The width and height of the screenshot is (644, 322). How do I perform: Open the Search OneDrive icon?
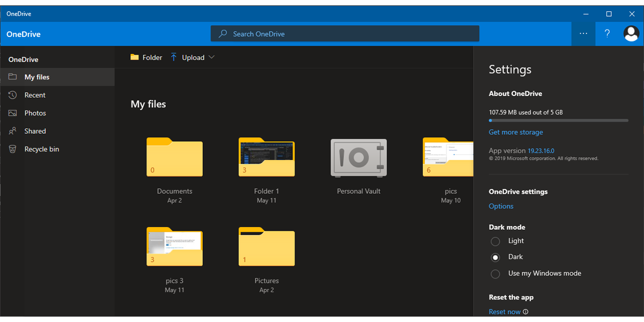click(222, 33)
